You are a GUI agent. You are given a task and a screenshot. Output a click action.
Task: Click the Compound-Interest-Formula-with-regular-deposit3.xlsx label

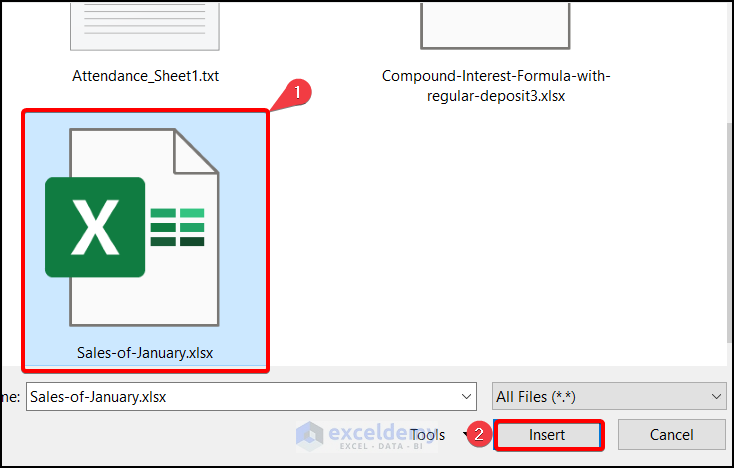point(496,86)
